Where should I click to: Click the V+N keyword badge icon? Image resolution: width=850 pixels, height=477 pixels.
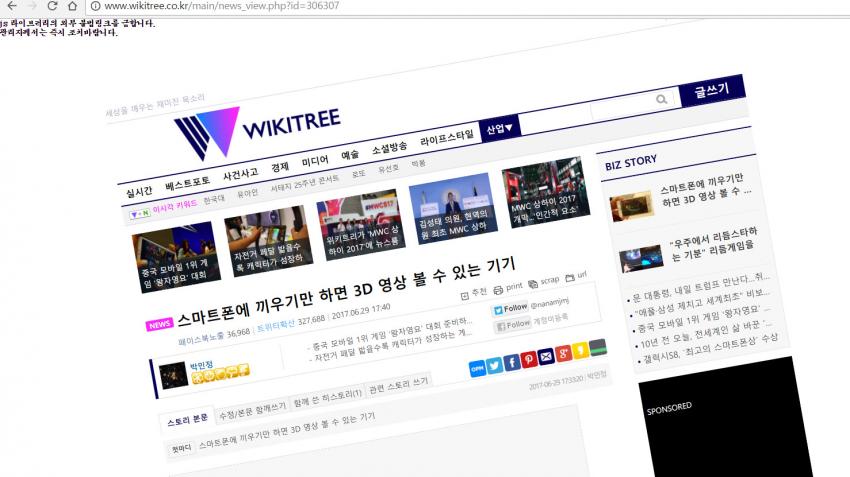pyautogui.click(x=139, y=214)
